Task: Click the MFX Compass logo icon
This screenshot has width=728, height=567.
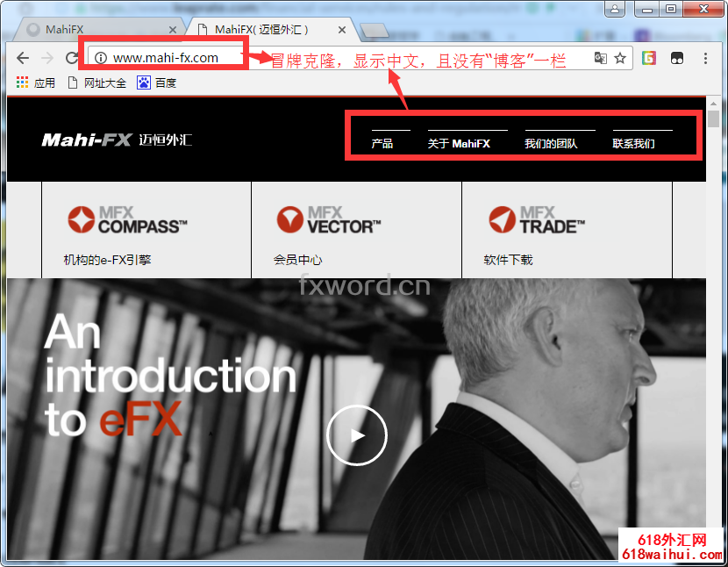Action: click(x=82, y=219)
